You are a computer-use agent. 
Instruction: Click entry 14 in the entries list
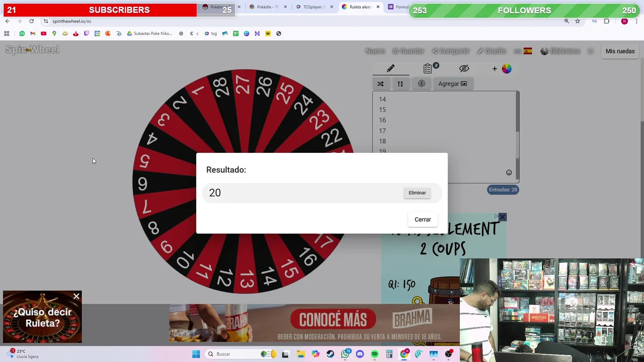click(x=382, y=99)
